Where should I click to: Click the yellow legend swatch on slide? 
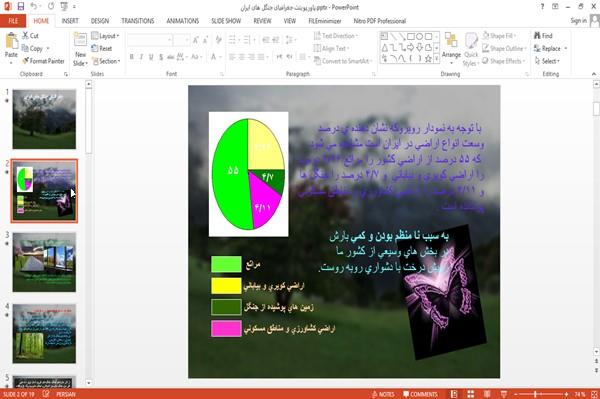pyautogui.click(x=226, y=286)
